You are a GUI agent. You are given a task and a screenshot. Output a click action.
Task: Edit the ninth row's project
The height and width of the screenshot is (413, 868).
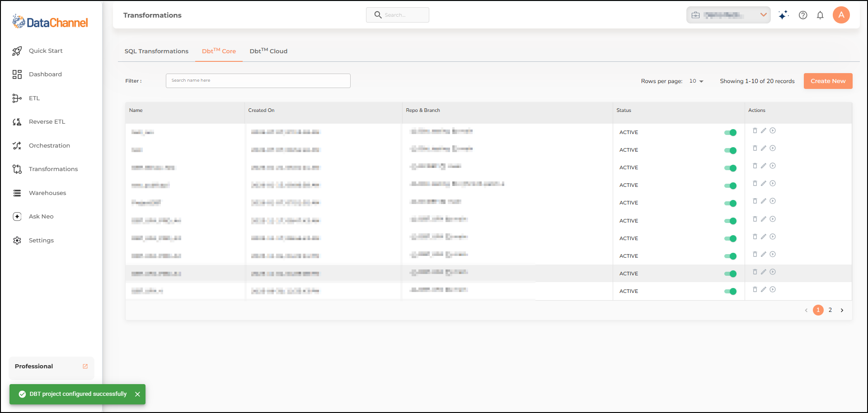764,272
